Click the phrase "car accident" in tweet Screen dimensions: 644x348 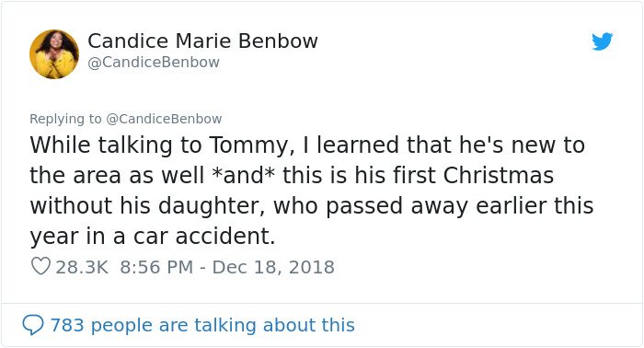[x=203, y=237]
